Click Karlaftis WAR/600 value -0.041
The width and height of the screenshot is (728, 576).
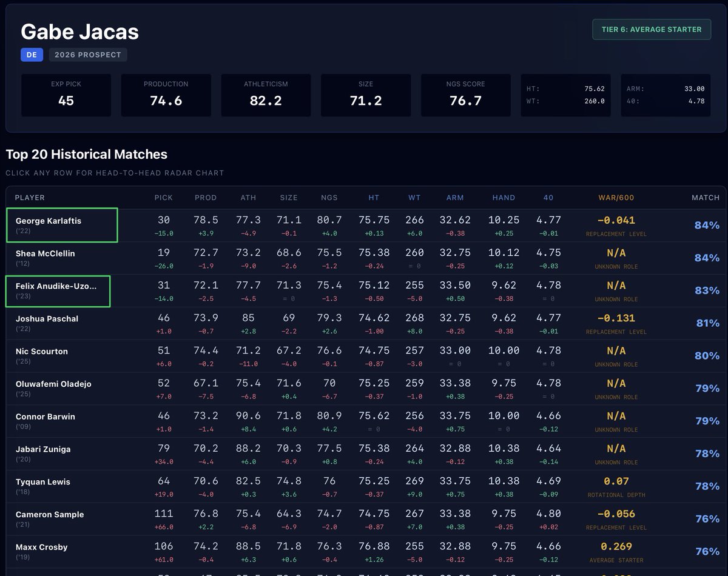click(x=616, y=221)
